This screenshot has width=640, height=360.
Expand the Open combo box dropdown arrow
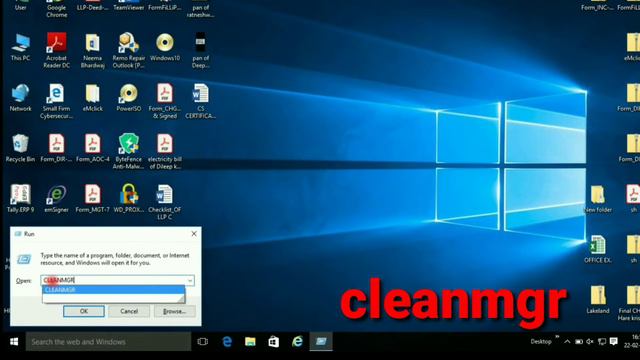190,280
